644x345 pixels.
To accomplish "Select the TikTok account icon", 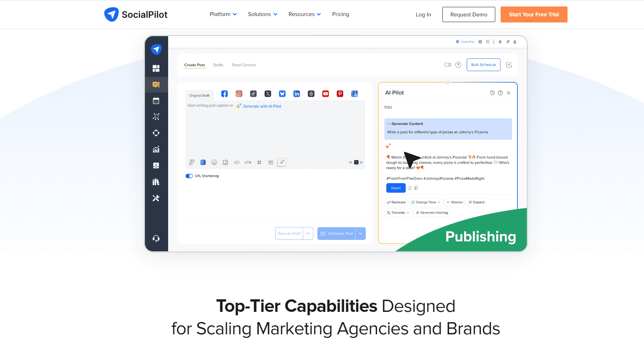I will pos(253,94).
